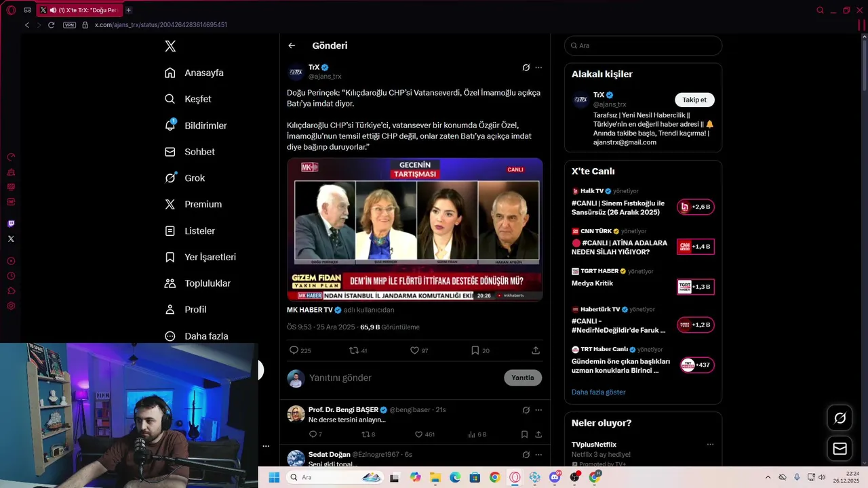Open more options on Bengi Başer's reply
This screenshot has height=488, width=868.
click(538, 410)
